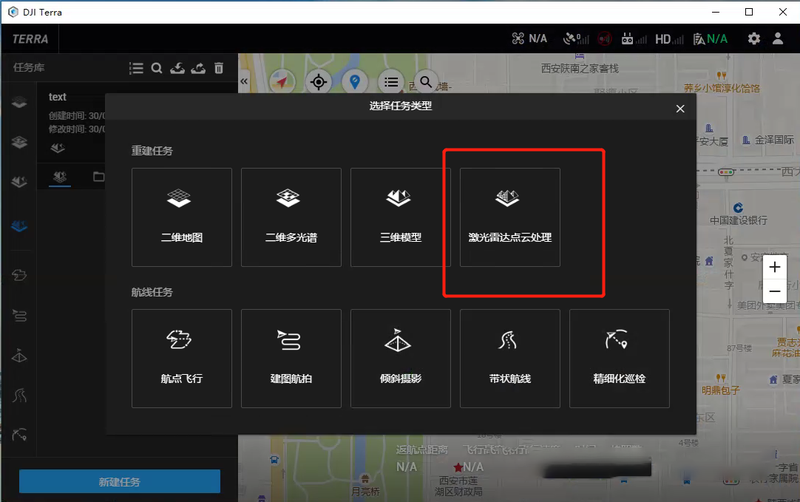Viewport: 800px width, 502px height.
Task: Click the remote controller signal icon
Action: pos(634,39)
